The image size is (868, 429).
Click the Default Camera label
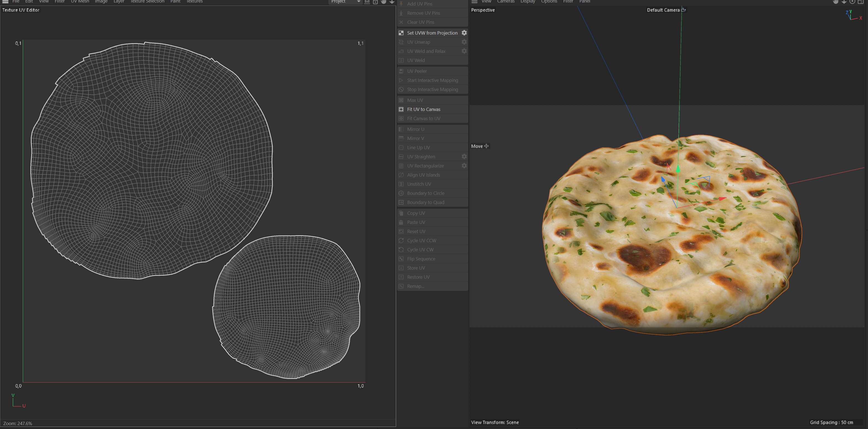pos(663,10)
